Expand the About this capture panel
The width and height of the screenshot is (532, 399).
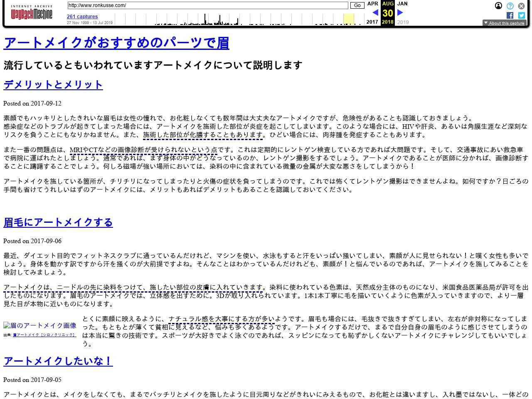[504, 23]
